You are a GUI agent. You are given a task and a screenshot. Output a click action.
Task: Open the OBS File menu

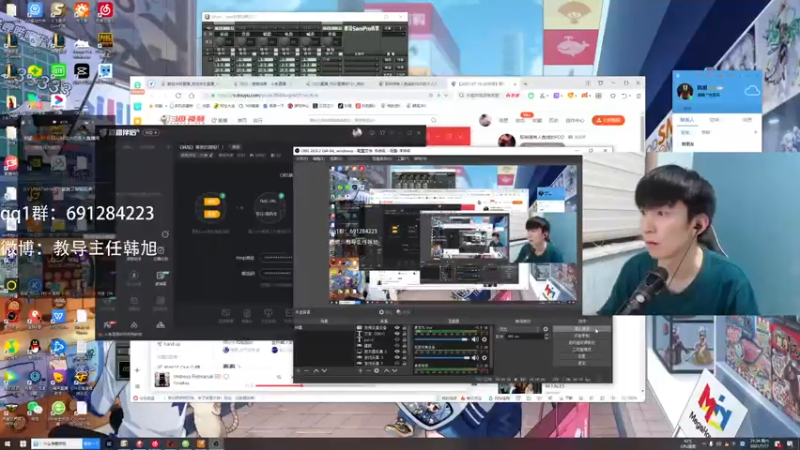[x=302, y=159]
